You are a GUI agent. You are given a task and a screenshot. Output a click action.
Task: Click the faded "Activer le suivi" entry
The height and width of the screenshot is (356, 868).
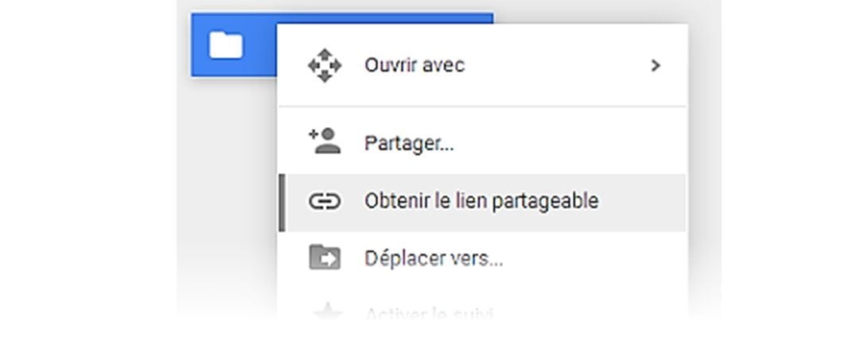429,313
